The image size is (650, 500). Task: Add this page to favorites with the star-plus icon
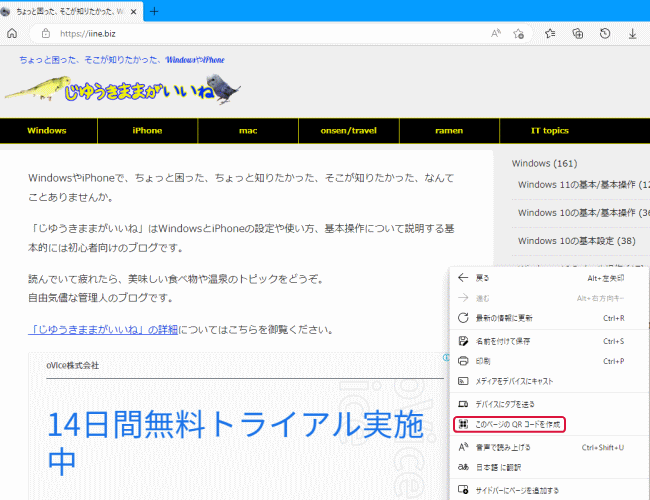[518, 34]
